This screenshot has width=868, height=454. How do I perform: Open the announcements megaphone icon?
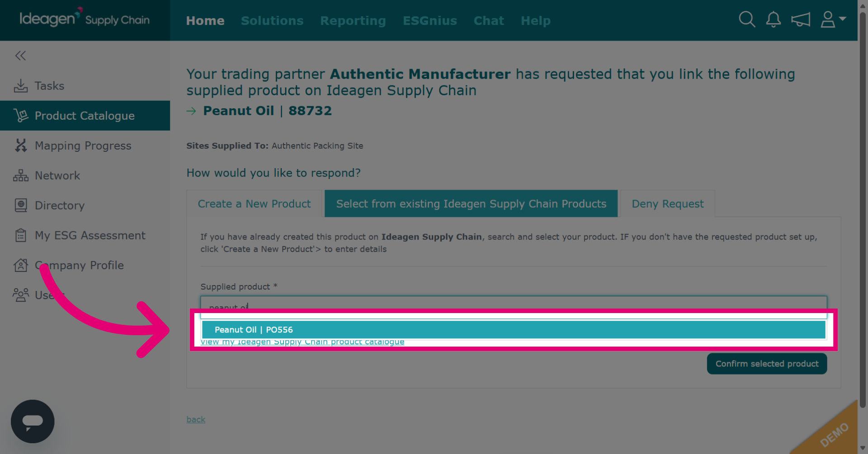[801, 19]
